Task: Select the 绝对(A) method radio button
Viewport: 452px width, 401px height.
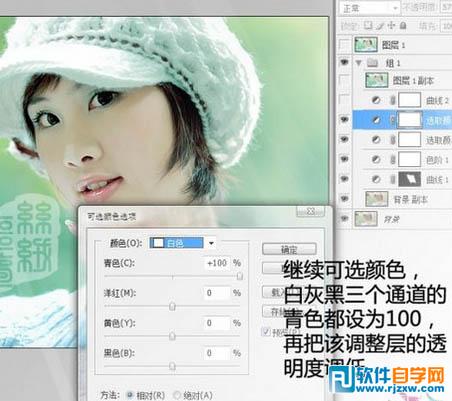Action: [x=177, y=395]
